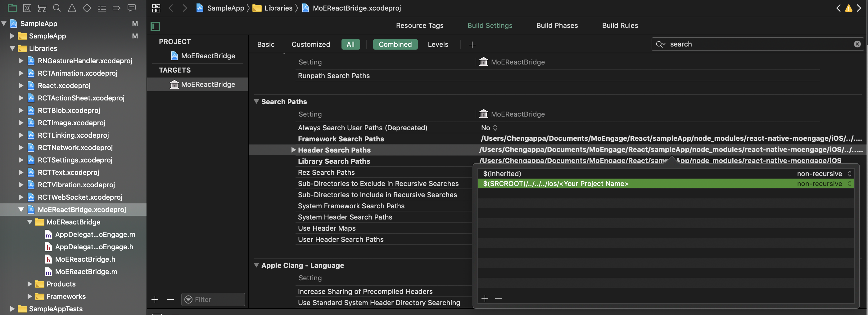This screenshot has width=868, height=315.
Task: Collapse Apple Clang - Language section
Action: 256,265
